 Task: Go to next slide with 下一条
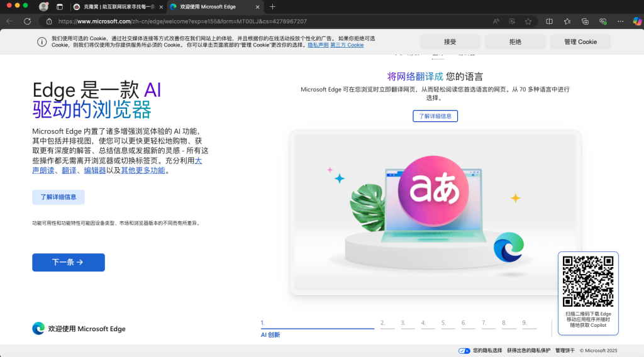pos(69,262)
